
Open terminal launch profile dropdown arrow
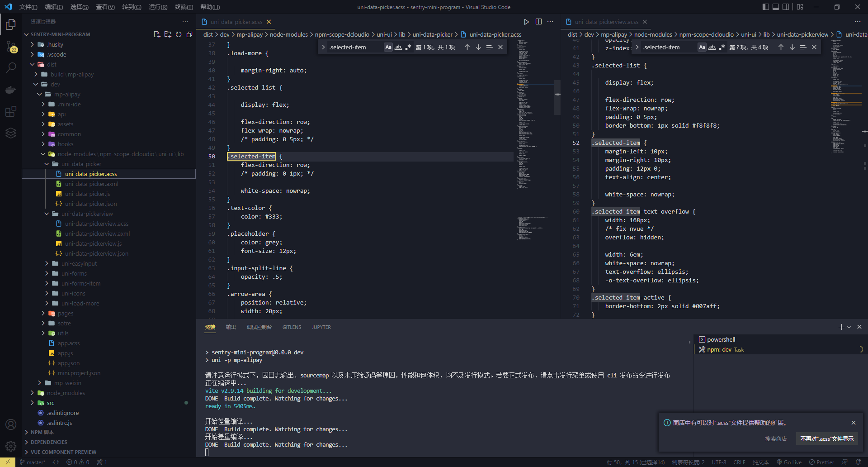[x=849, y=327]
